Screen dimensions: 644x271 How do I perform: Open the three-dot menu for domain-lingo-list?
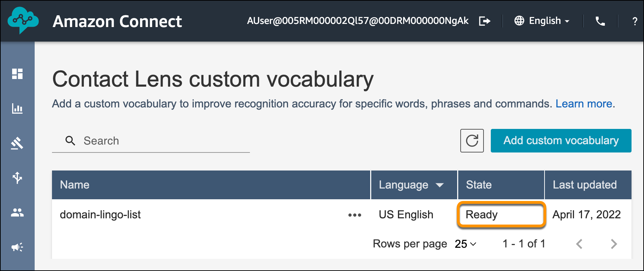pos(355,215)
